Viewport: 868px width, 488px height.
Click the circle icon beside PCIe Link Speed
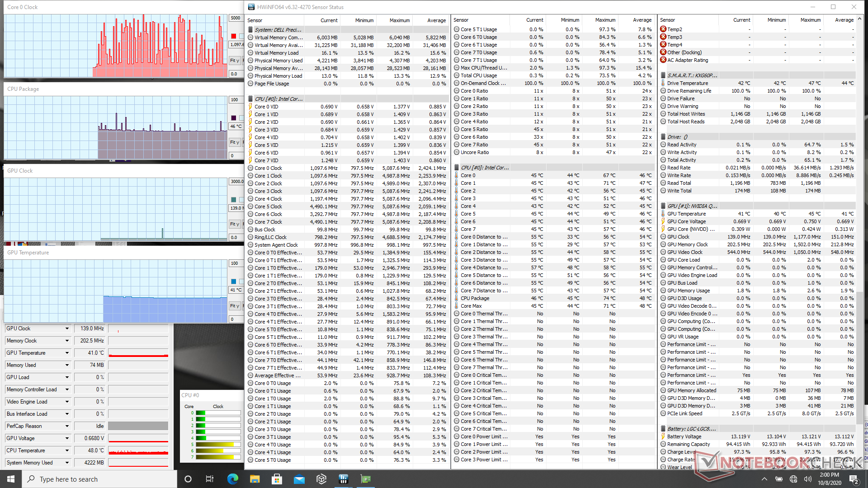663,413
